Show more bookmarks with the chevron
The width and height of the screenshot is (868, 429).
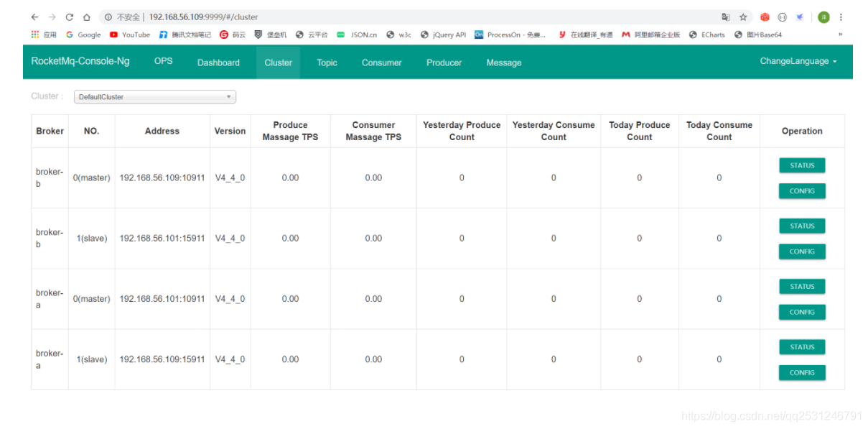(841, 34)
